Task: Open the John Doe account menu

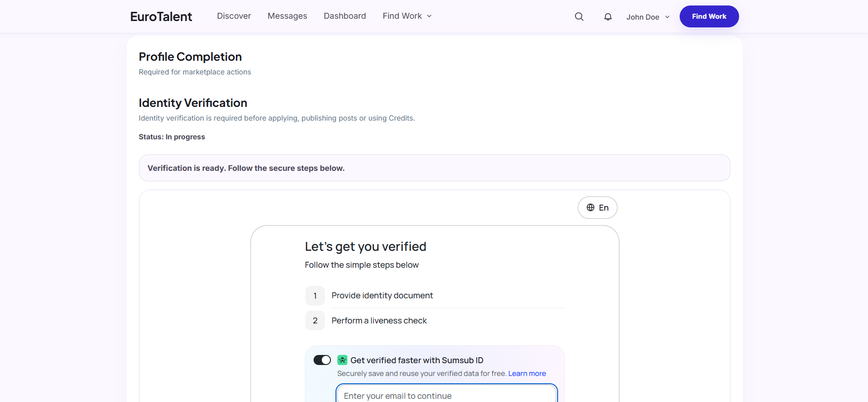Action: pyautogui.click(x=648, y=17)
